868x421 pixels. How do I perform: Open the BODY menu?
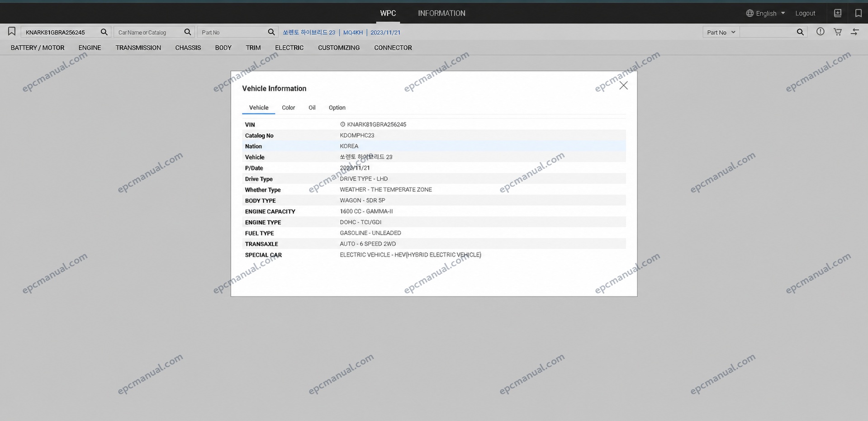point(223,47)
